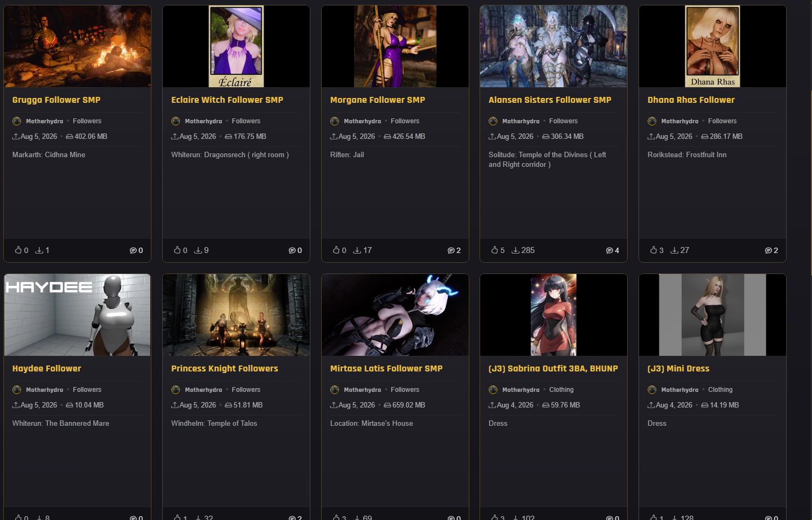Click download icon on Alansen Sisters Follower card

tap(516, 250)
